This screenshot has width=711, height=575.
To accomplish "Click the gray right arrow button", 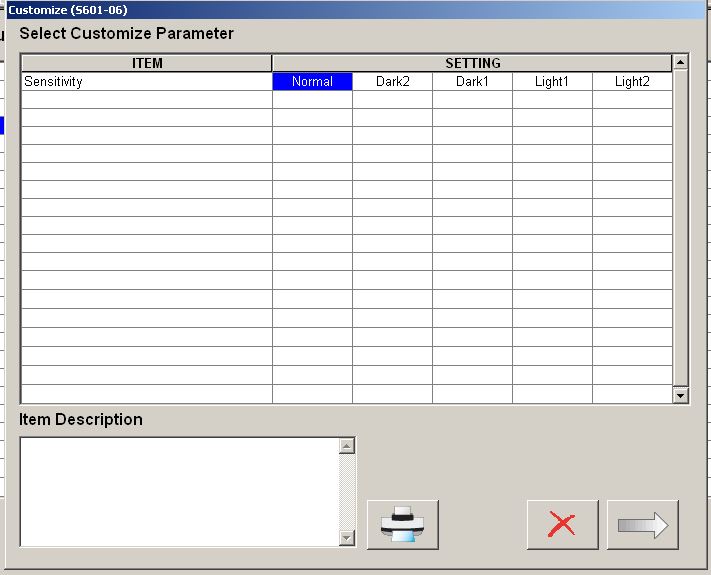I will [x=642, y=524].
